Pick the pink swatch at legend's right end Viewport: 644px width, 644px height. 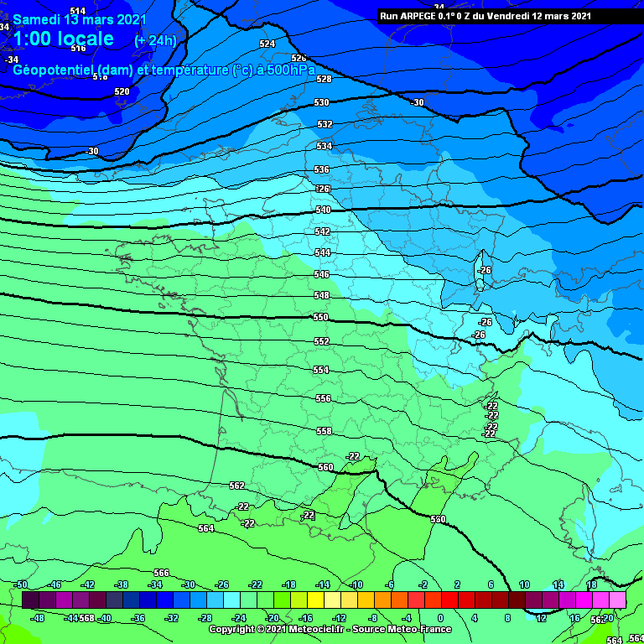coord(617,600)
